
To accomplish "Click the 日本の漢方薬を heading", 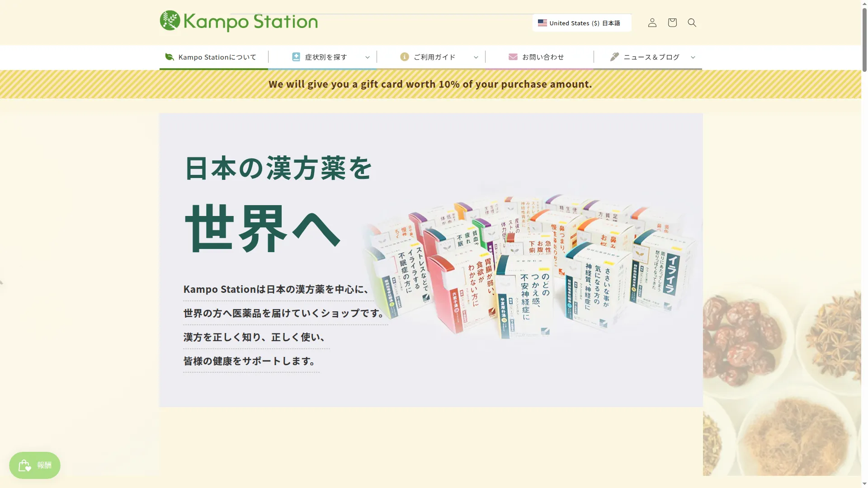I will (x=278, y=168).
